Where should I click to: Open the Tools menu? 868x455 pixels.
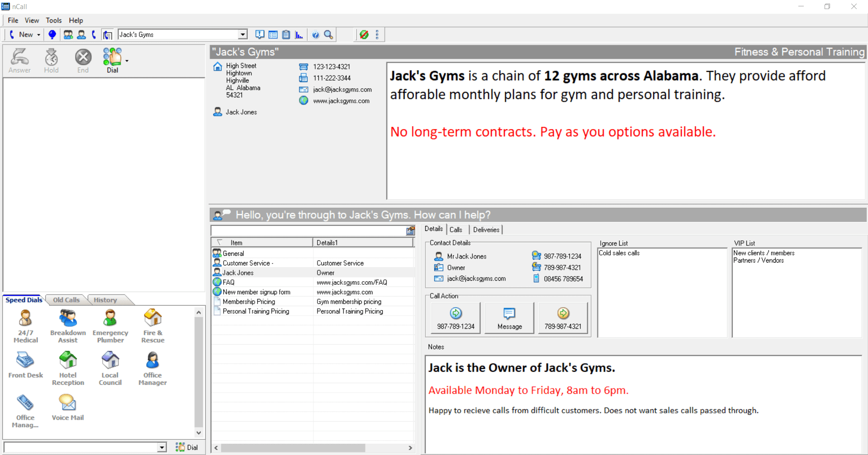point(54,20)
